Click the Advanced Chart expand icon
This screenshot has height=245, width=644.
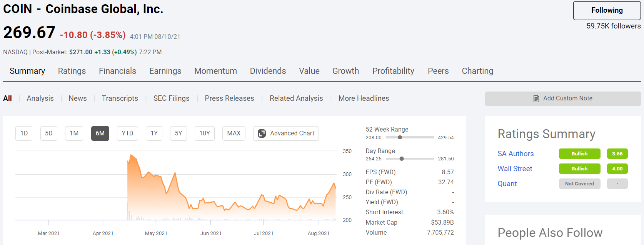(x=262, y=133)
